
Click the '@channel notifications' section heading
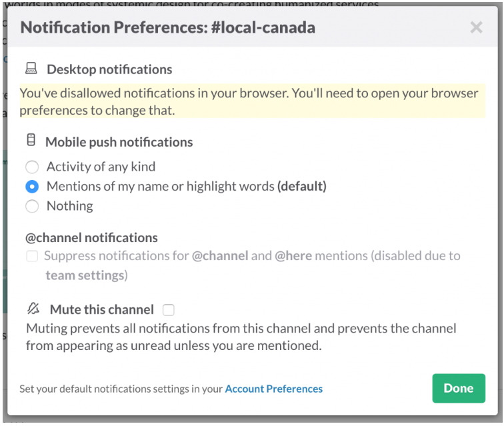[91, 237]
